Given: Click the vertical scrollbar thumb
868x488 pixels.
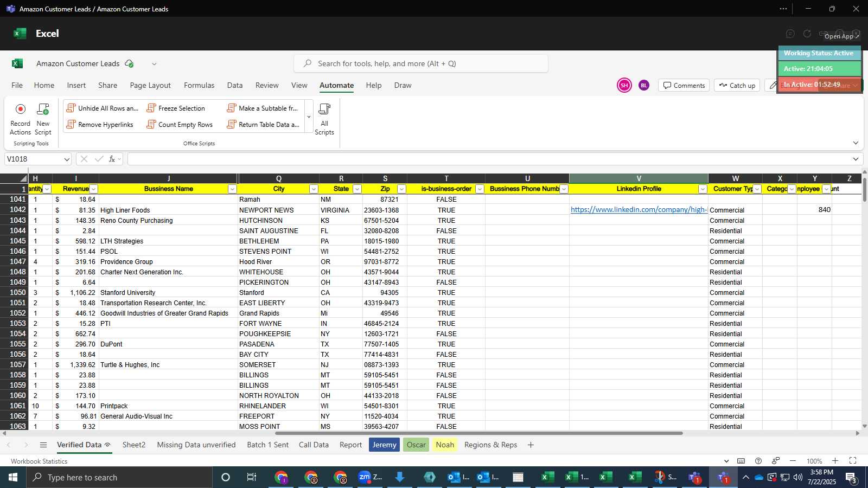Looking at the screenshot, I should 864,190.
